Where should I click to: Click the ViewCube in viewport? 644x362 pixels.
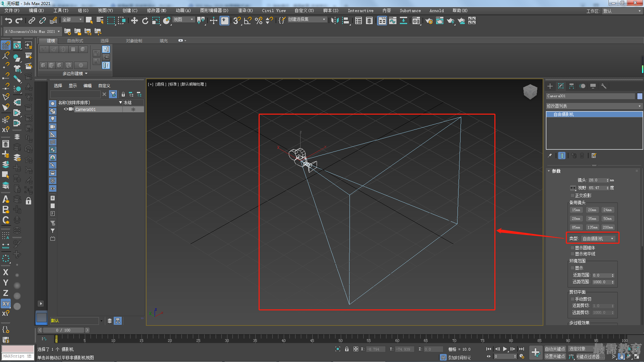coord(530,92)
